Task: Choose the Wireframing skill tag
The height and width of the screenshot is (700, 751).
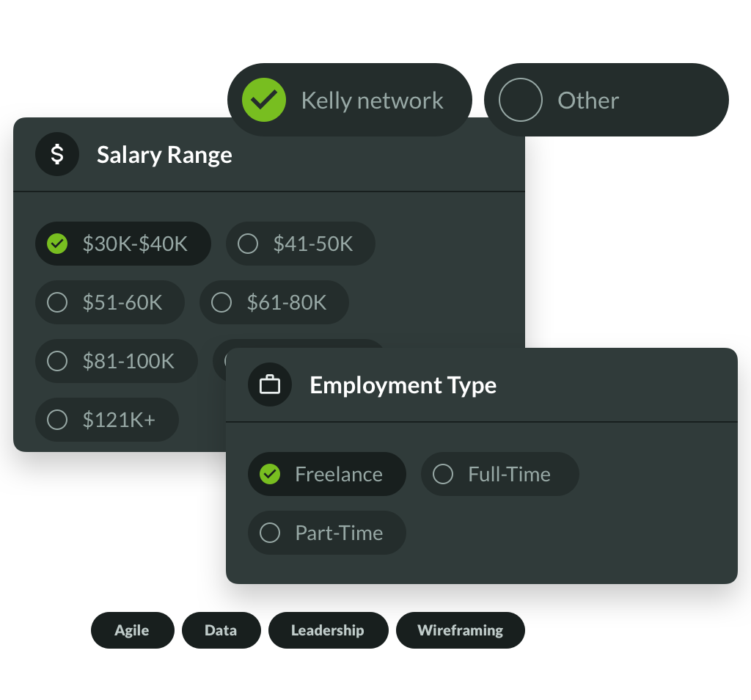Action: coord(461,630)
